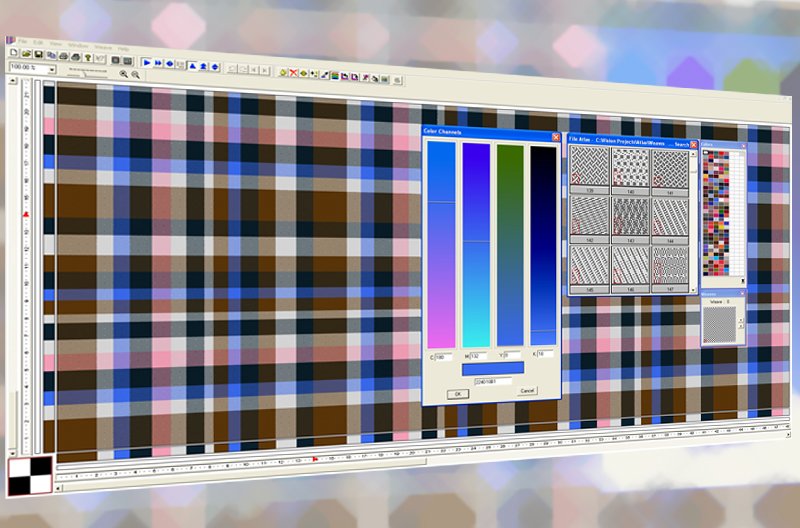Open the File menu
This screenshot has width=800, height=528.
[x=22, y=40]
